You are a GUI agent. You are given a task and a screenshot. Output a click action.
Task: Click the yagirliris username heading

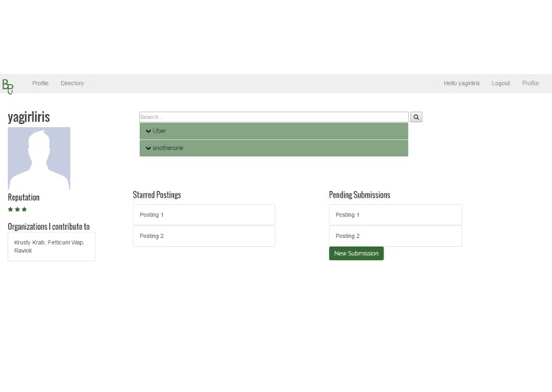[29, 117]
